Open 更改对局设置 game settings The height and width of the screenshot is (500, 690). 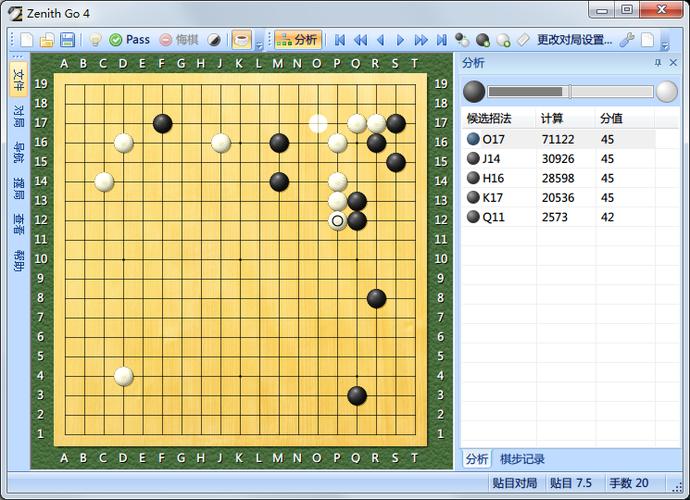[x=574, y=40]
